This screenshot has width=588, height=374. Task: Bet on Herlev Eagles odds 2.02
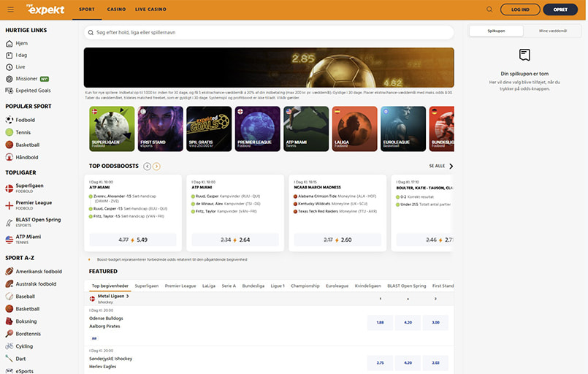435,363
